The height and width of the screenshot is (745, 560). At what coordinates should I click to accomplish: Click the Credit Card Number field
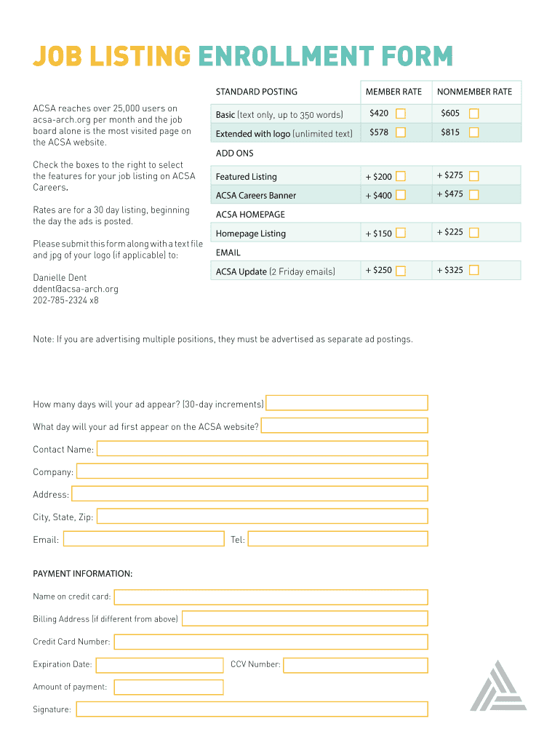tap(271, 642)
